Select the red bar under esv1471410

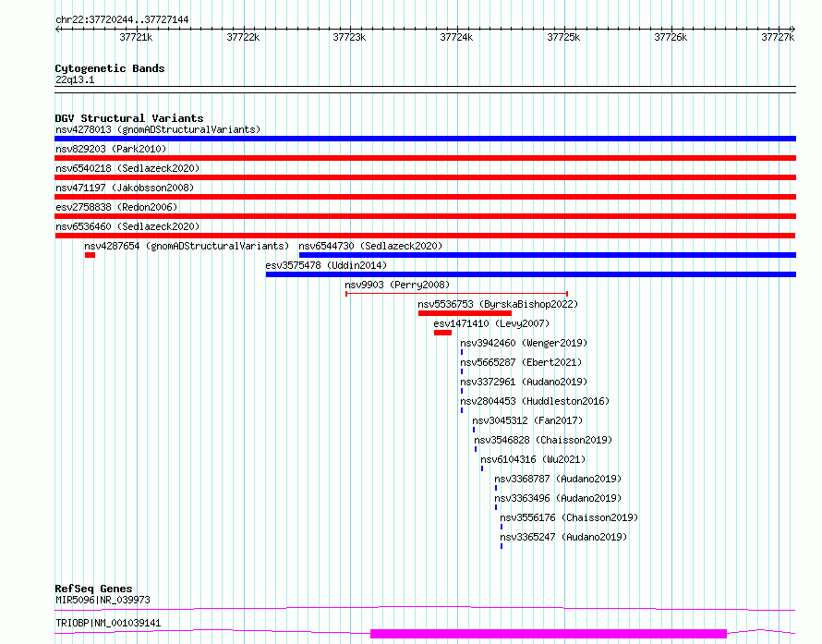click(x=443, y=333)
